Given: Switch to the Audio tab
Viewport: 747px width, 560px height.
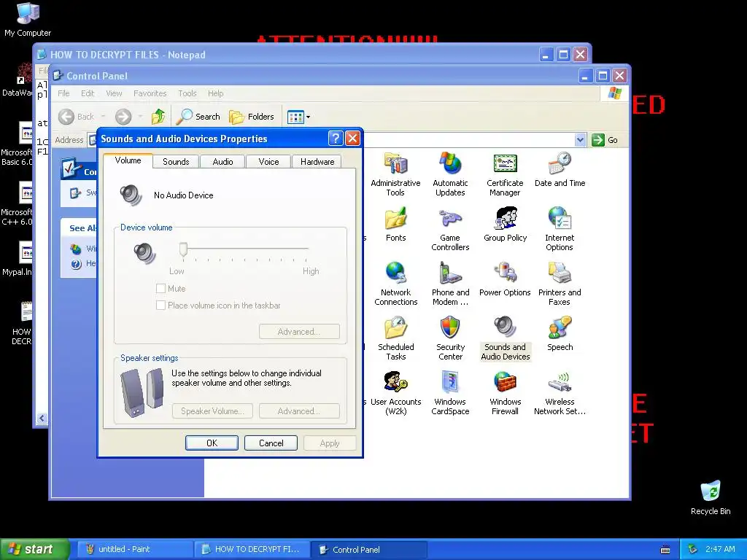Looking at the screenshot, I should (x=222, y=161).
